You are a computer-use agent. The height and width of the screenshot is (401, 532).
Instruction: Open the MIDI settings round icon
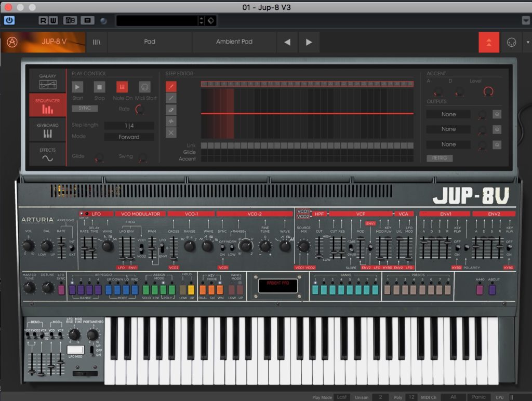511,42
